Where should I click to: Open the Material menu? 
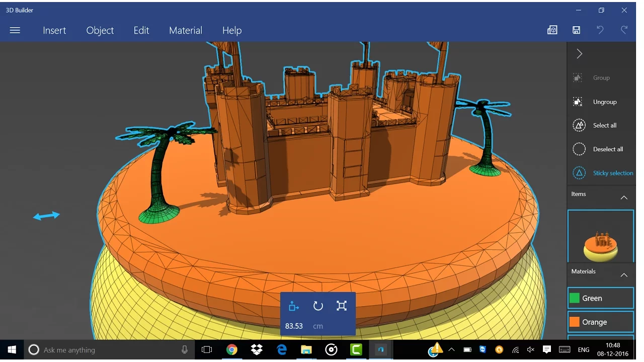click(186, 30)
